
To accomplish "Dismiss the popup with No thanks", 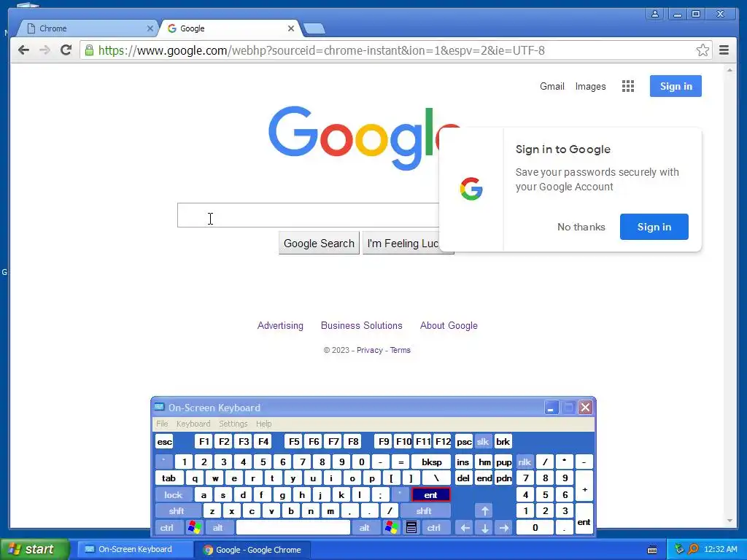I will click(581, 227).
